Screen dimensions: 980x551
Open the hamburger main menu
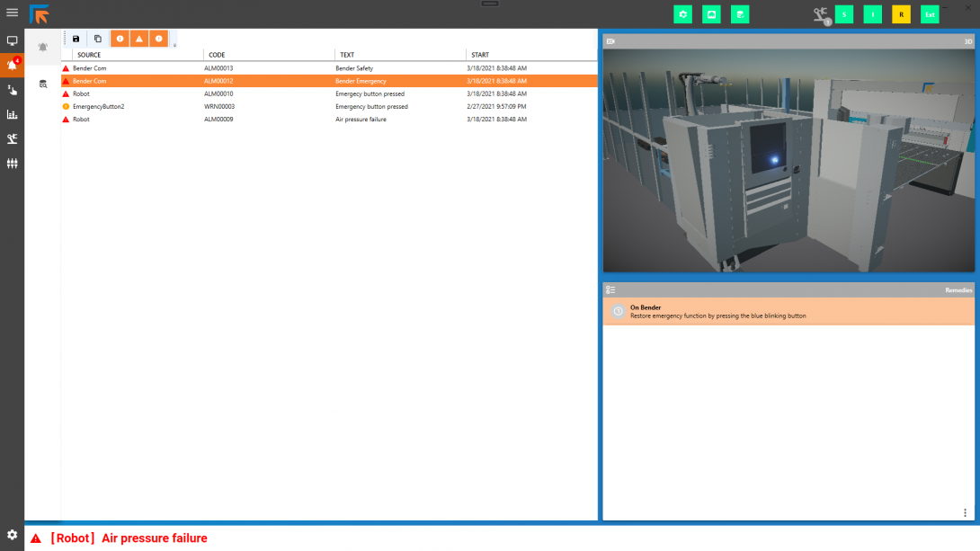12,13
